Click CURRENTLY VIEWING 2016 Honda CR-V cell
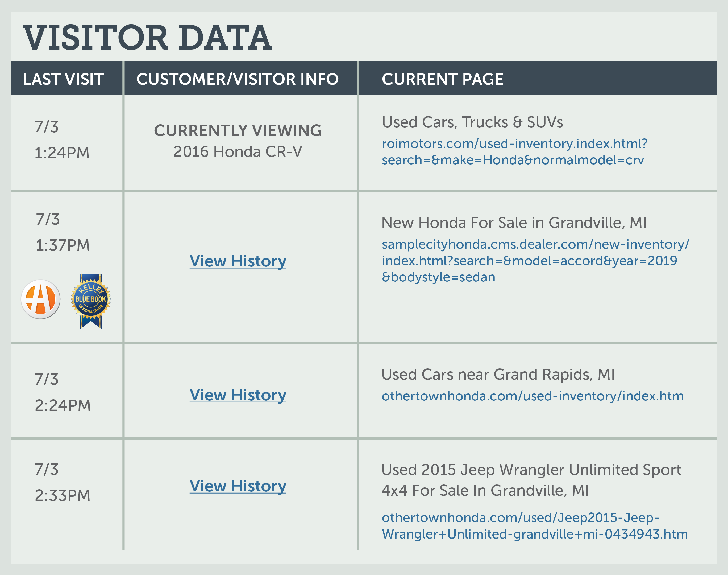Screen dimensions: 728x575 click(238, 141)
